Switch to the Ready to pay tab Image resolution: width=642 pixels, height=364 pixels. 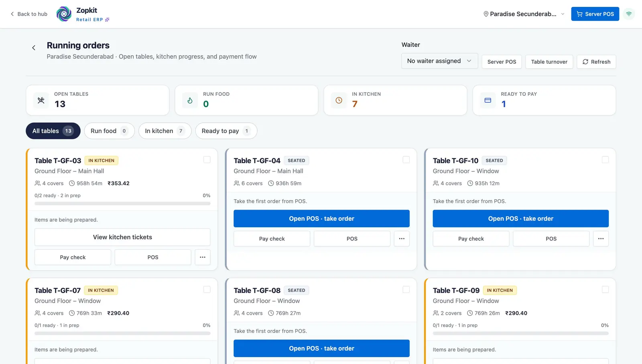tap(226, 131)
